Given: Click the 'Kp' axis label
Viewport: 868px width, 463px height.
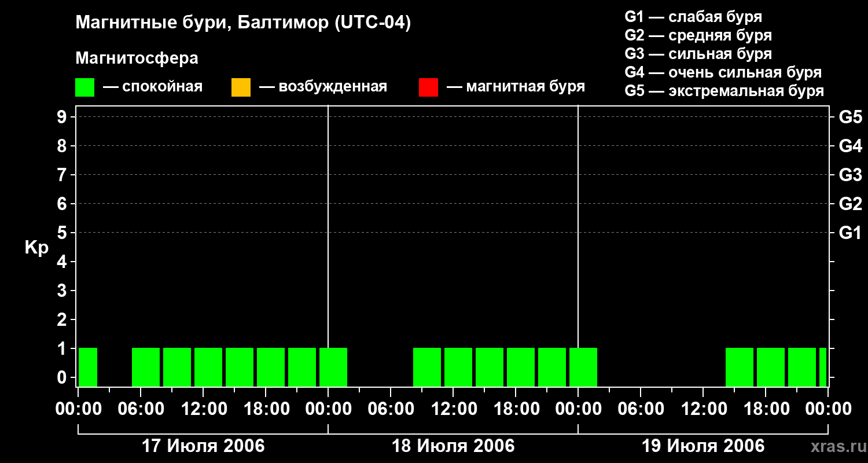Looking at the screenshot, I should [36, 248].
